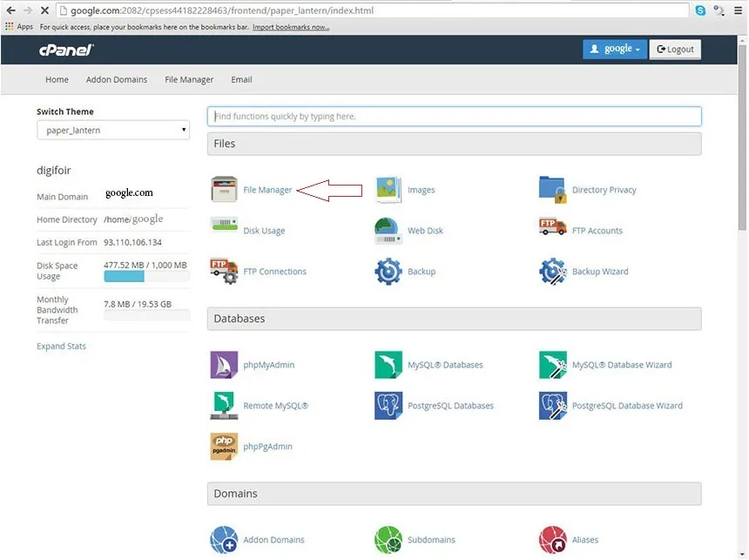
Task: Click the Directory Privacy text link
Action: (604, 190)
